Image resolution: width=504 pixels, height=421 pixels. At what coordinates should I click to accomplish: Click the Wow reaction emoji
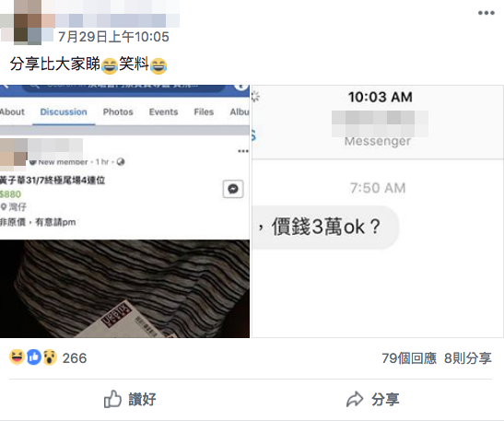tap(50, 357)
